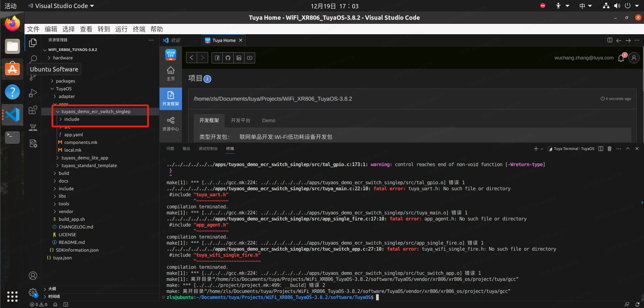Open the GitHub link icon
Image resolution: width=644 pixels, height=308 pixels.
[x=228, y=58]
